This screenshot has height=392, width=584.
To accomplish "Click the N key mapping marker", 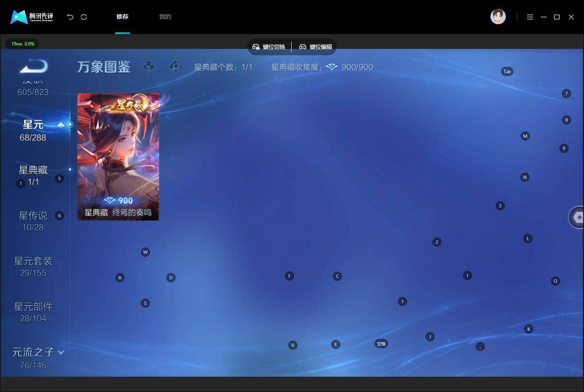I will (x=525, y=177).
